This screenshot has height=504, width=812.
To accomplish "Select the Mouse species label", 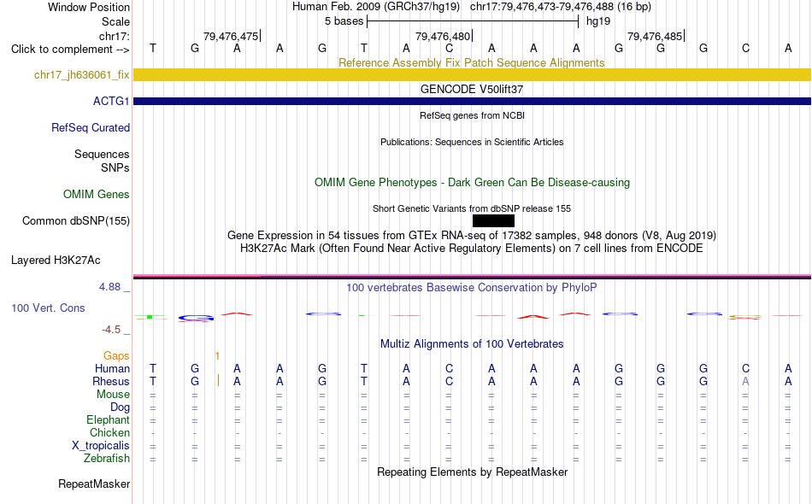I will click(x=113, y=395).
